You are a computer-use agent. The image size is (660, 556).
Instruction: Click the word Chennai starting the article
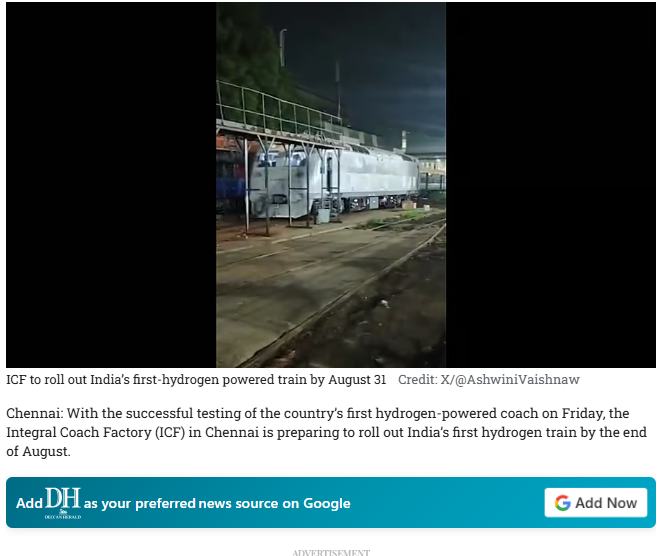(34, 413)
